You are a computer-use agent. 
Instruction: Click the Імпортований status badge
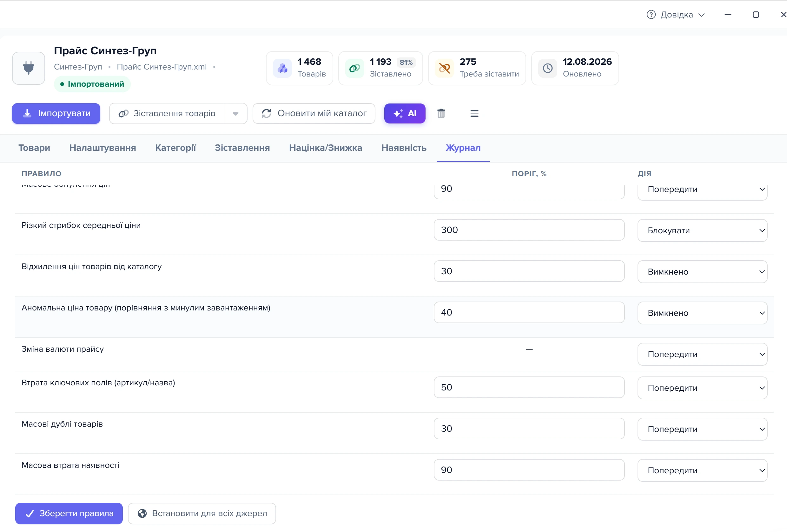click(x=92, y=84)
